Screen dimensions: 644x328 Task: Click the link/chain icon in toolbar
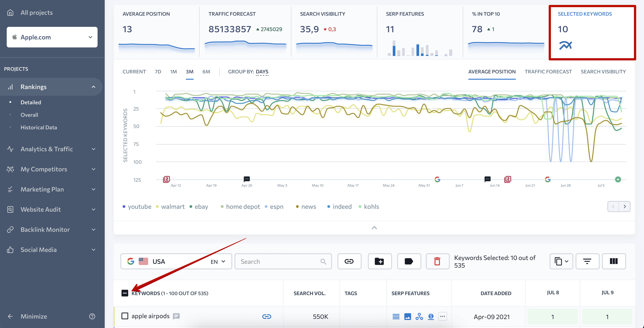(350, 261)
